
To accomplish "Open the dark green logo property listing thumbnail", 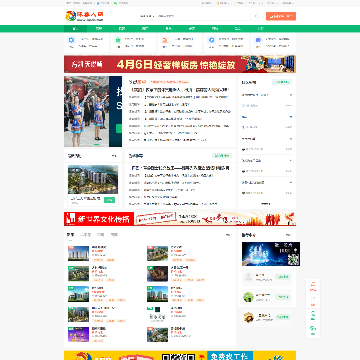I will point(157,314).
